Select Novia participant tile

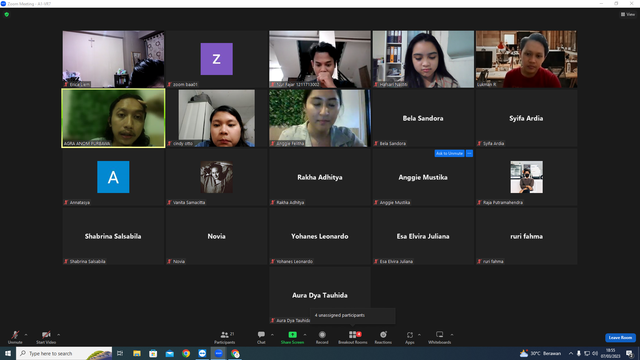[x=216, y=236]
